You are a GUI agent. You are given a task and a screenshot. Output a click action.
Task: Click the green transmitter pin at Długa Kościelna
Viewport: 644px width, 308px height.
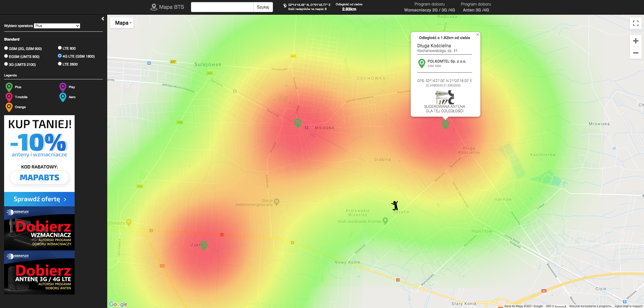click(445, 124)
